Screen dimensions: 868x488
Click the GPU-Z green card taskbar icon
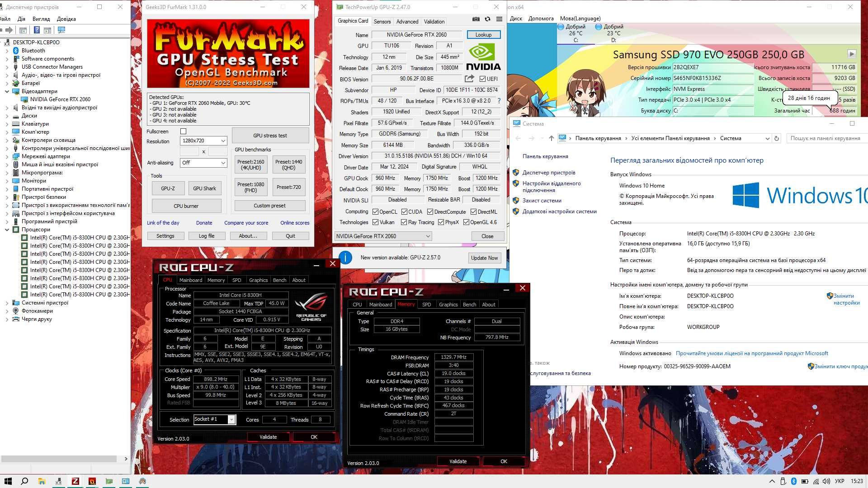click(109, 481)
